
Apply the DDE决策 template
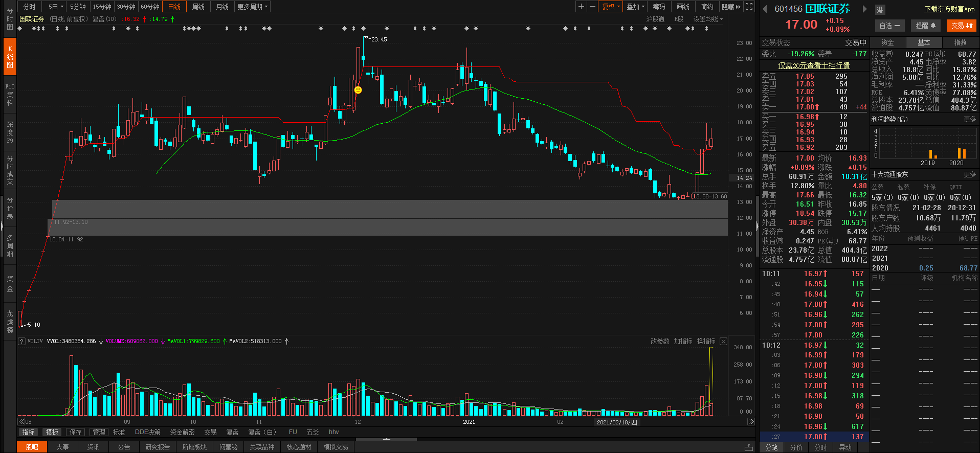click(147, 433)
